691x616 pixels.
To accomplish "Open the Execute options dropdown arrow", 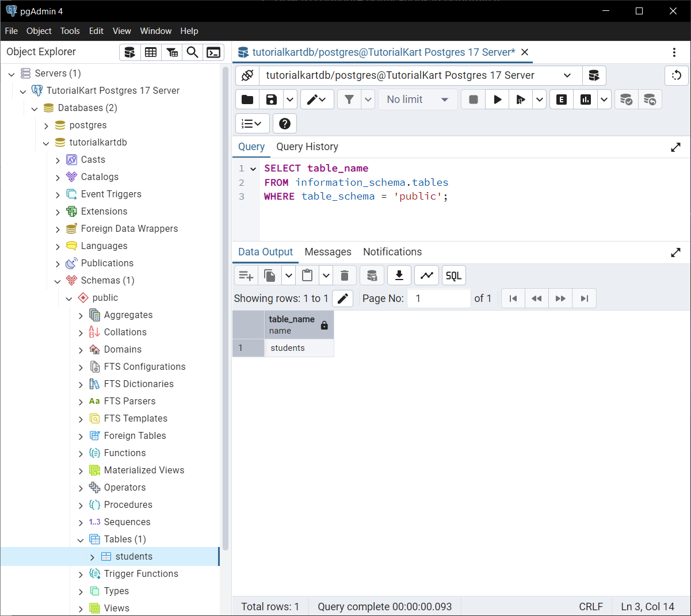I will (540, 100).
